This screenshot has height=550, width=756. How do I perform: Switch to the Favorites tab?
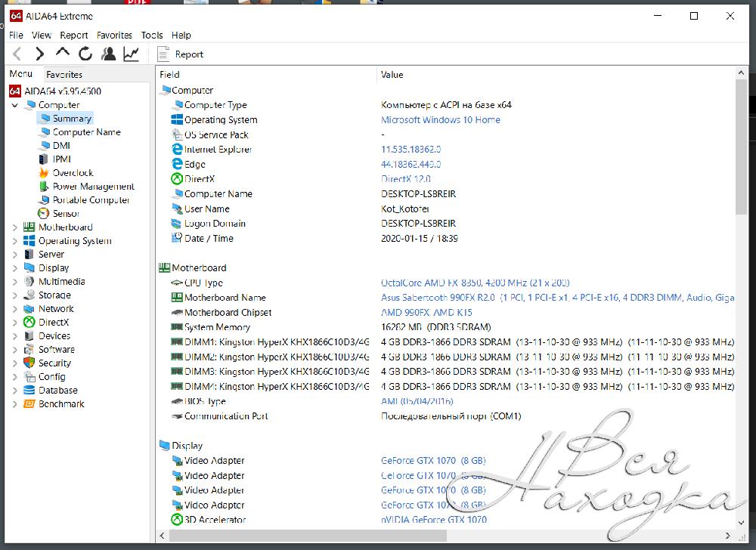pyautogui.click(x=64, y=74)
